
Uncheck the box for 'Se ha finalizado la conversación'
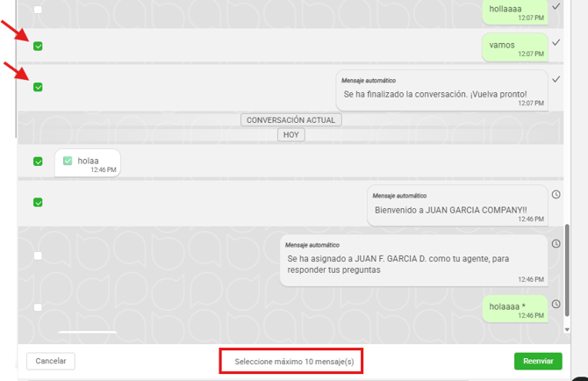(38, 87)
